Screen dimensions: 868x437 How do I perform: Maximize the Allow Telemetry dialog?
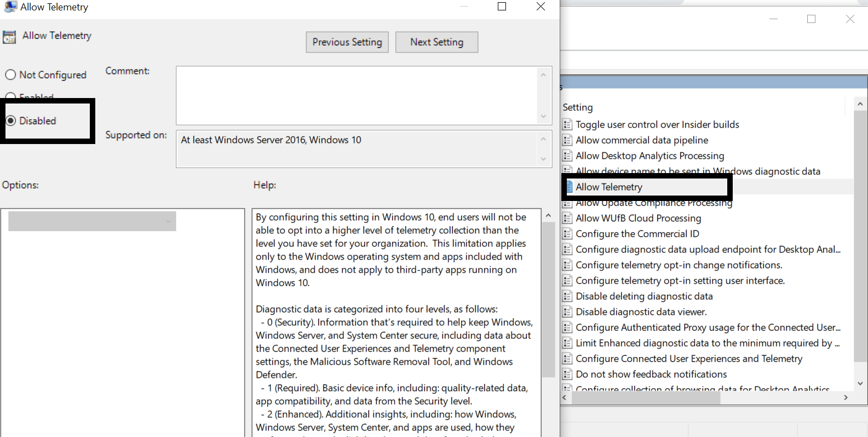coord(502,7)
